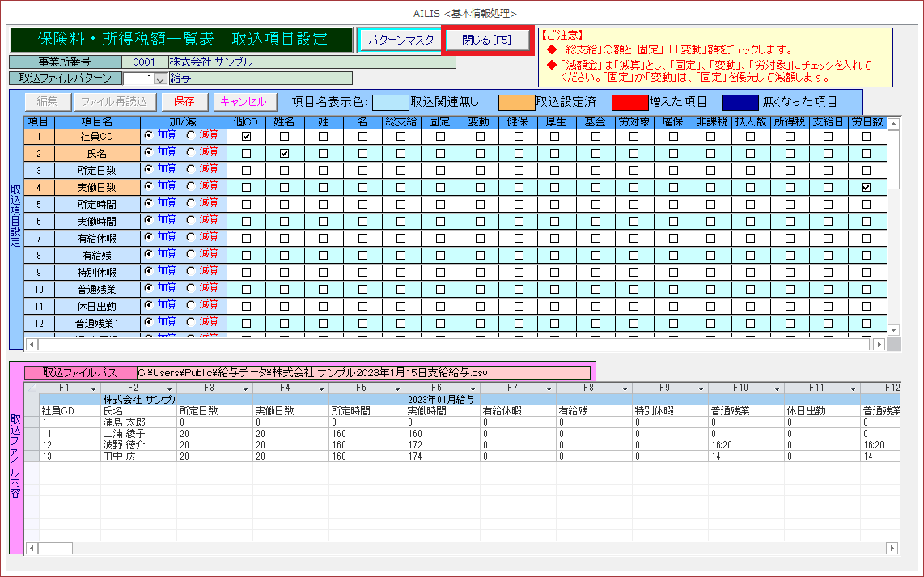Image resolution: width=924 pixels, height=577 pixels.
Task: Expand the 取込ファイルパターン dropdown
Action: click(x=159, y=78)
